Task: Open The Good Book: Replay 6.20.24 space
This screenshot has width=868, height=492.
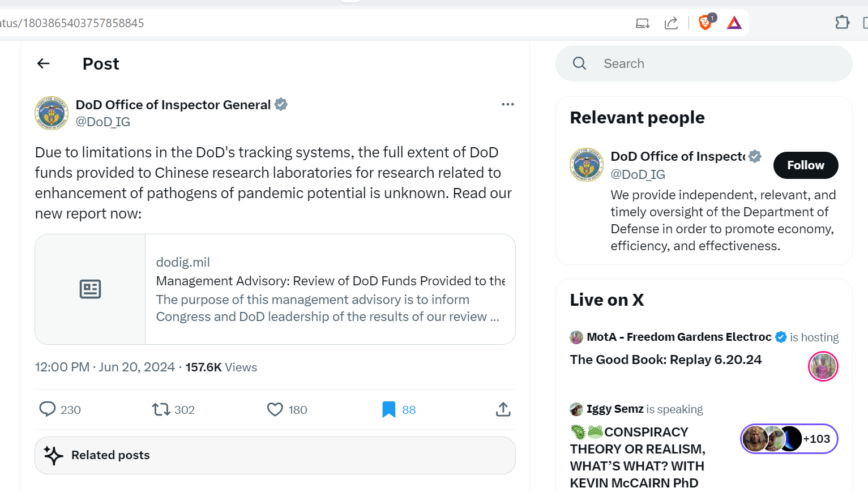Action: tap(666, 360)
